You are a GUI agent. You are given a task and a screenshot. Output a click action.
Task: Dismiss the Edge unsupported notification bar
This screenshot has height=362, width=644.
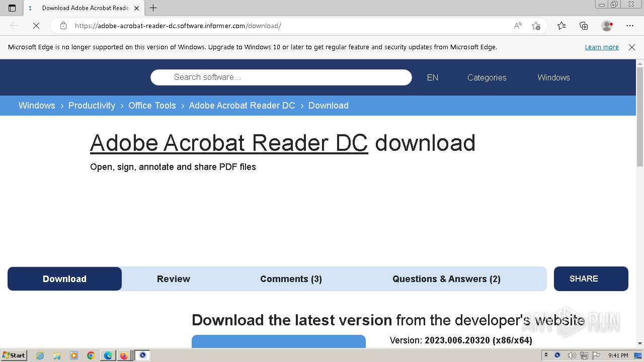pyautogui.click(x=632, y=47)
